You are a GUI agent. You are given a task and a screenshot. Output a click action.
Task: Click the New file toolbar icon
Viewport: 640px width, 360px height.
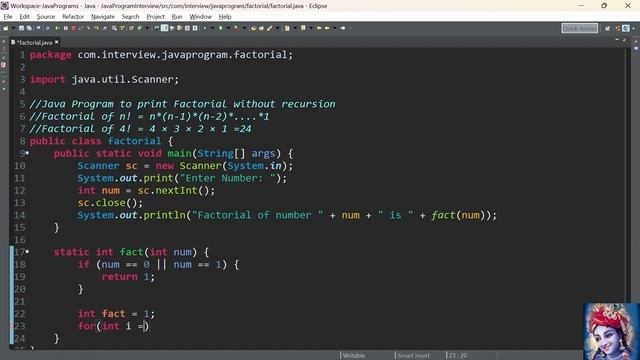[6, 28]
